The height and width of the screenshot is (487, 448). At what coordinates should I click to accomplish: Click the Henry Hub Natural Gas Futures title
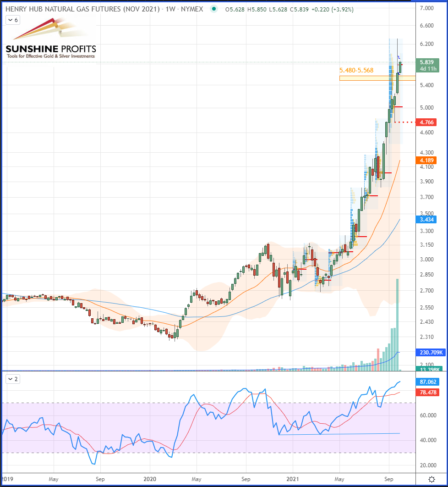tap(82, 9)
